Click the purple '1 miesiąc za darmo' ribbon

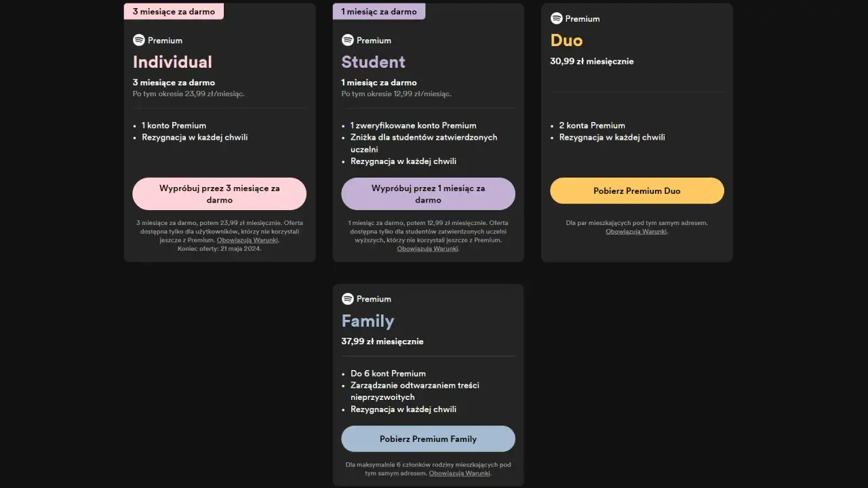pyautogui.click(x=378, y=11)
